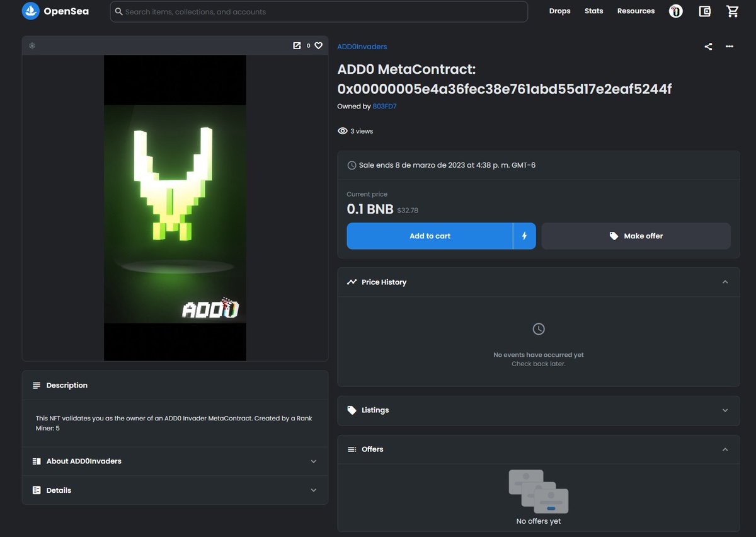Click the 3 views text
The image size is (756, 537).
(362, 131)
